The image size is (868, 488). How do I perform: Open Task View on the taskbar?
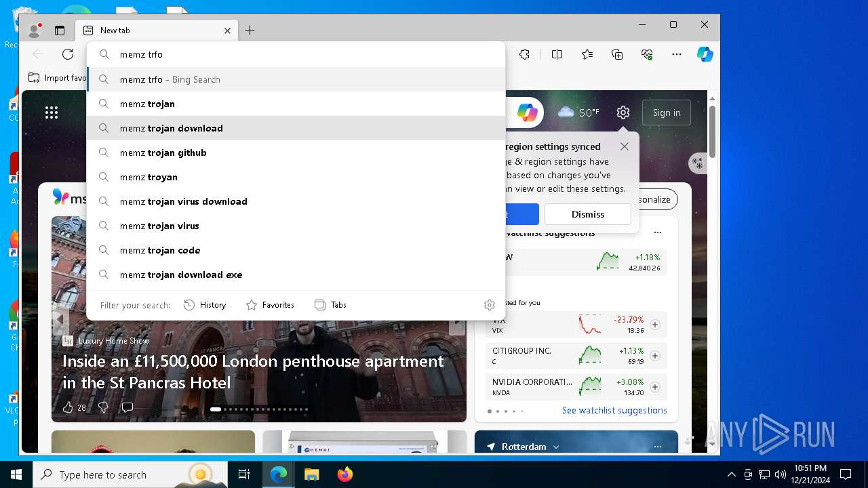(x=244, y=474)
